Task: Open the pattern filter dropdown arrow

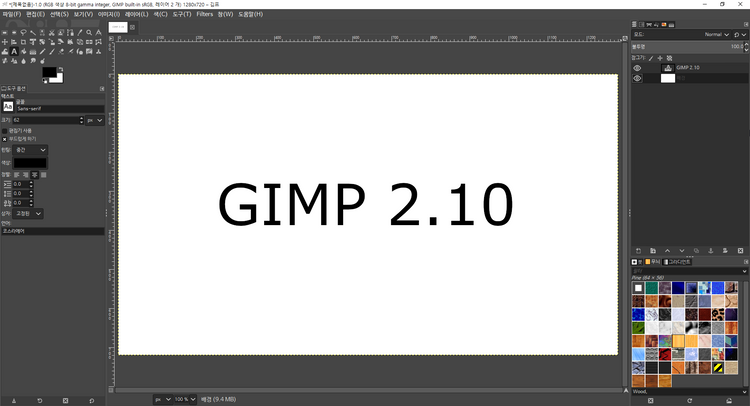Action: [x=744, y=271]
